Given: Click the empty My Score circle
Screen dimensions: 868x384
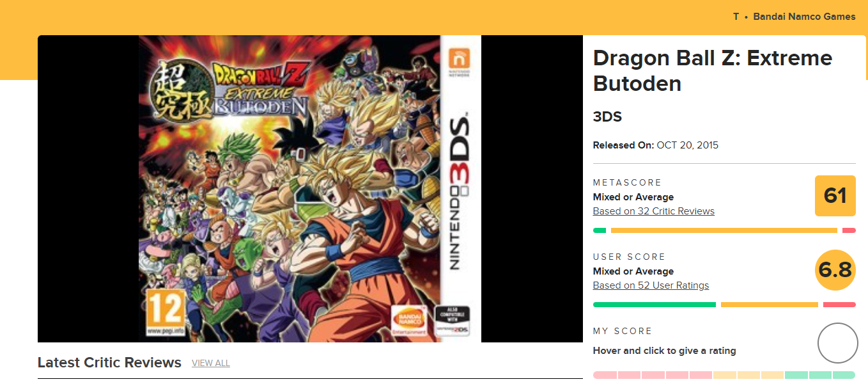Looking at the screenshot, I should pos(837,344).
